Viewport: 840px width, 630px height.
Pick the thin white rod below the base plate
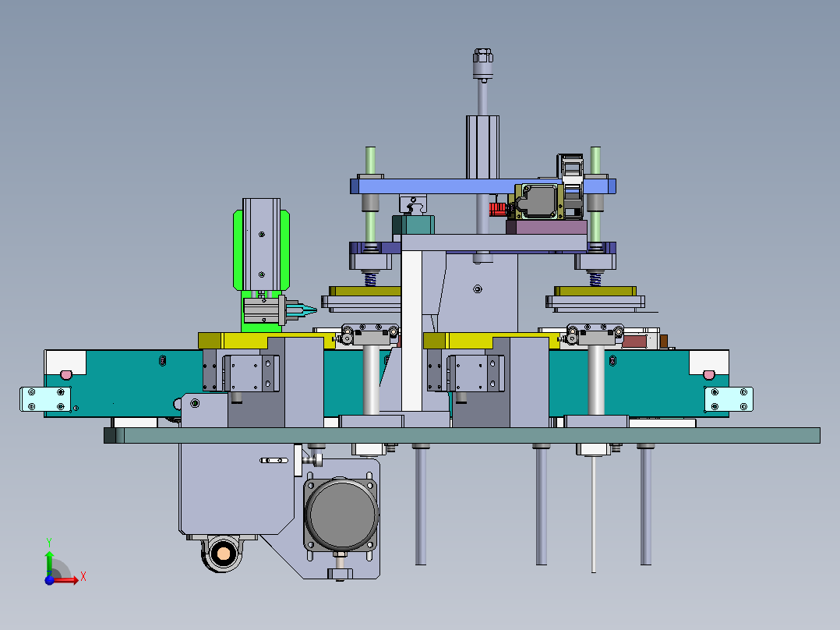(593, 514)
